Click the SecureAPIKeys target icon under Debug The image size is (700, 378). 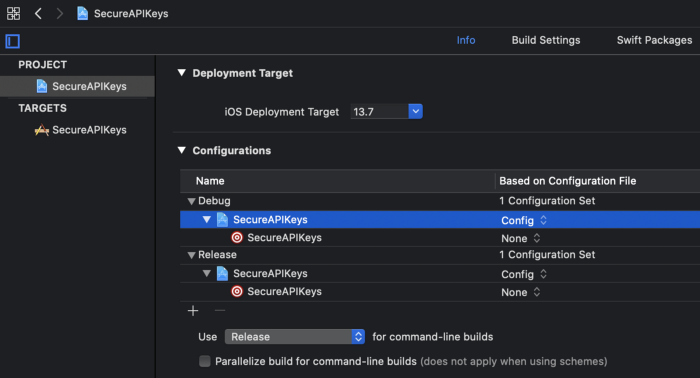click(237, 237)
